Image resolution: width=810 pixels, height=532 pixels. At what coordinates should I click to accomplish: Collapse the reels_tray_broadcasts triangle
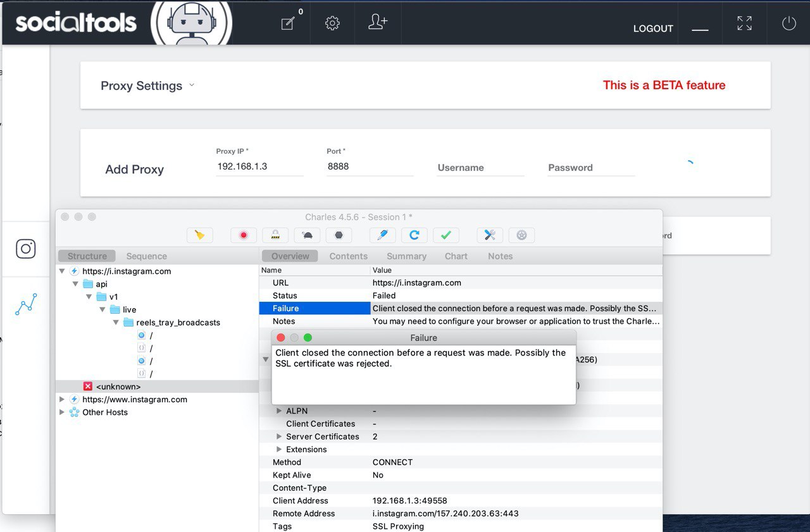tap(116, 323)
